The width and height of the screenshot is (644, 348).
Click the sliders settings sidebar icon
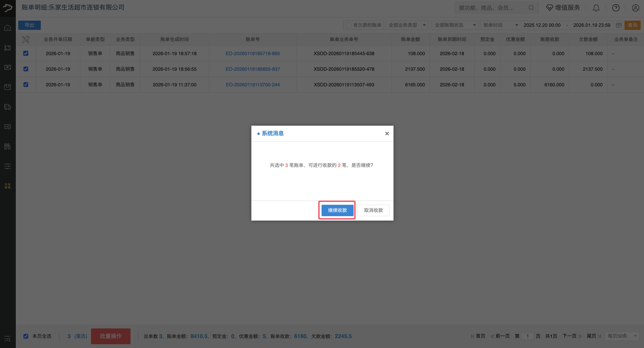coord(7,166)
